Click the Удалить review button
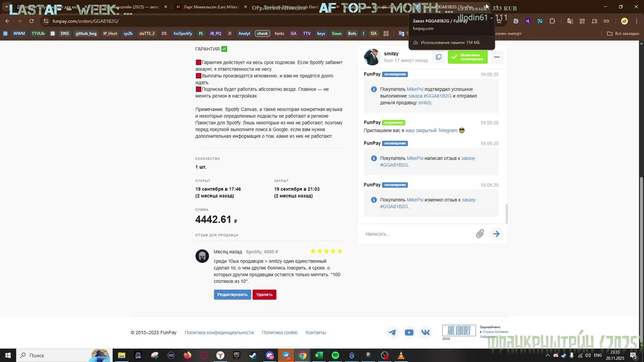This screenshot has height=362, width=644. click(264, 295)
